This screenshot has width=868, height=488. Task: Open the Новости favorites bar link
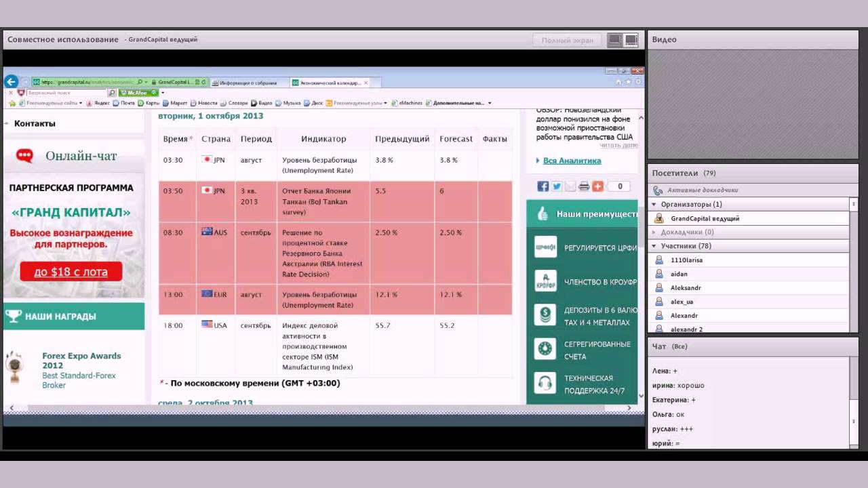click(x=203, y=103)
